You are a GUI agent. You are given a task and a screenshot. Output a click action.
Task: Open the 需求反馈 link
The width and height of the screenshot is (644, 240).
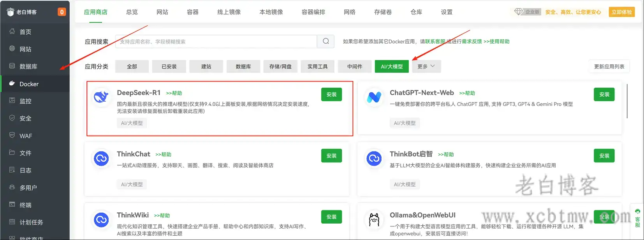[x=472, y=41]
